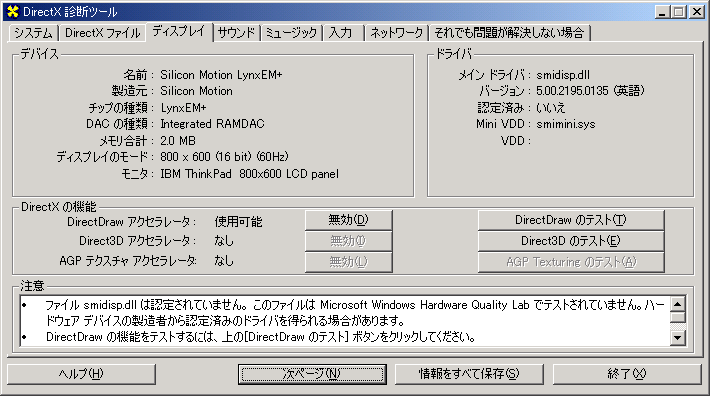Click the Mini VDD value 'smimini.sys'

(x=566, y=124)
